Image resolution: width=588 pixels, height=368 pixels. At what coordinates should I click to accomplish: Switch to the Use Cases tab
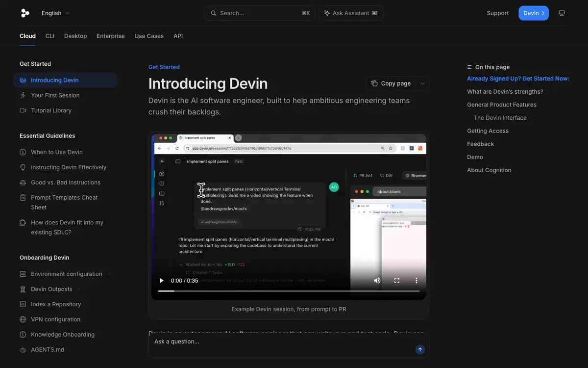[149, 36]
